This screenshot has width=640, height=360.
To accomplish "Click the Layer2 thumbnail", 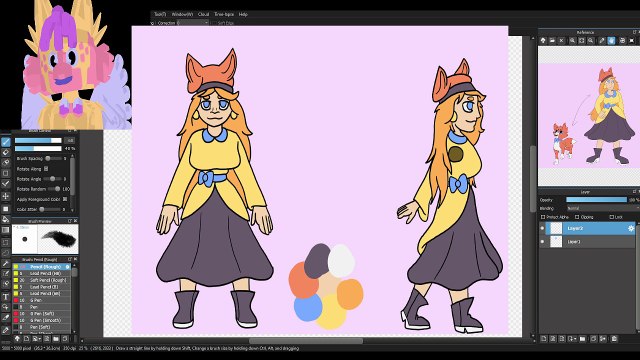I will tap(556, 228).
